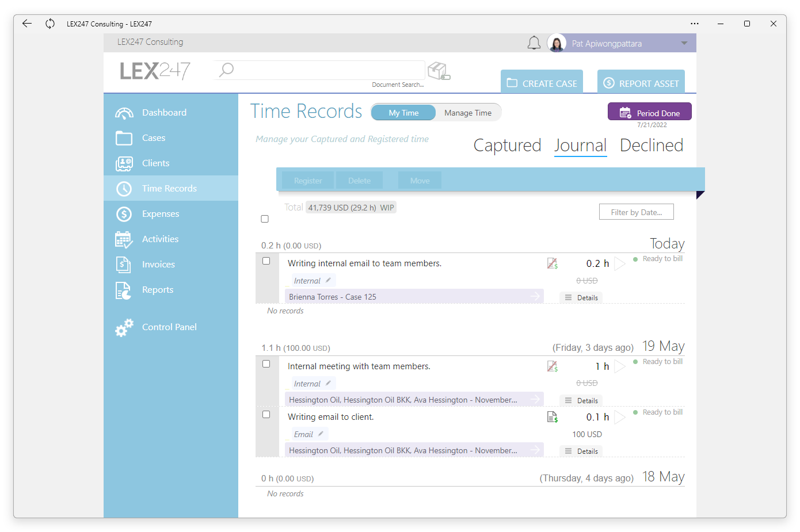Viewport: 800px width, 532px height.
Task: Click the notifications bell icon
Action: (534, 43)
